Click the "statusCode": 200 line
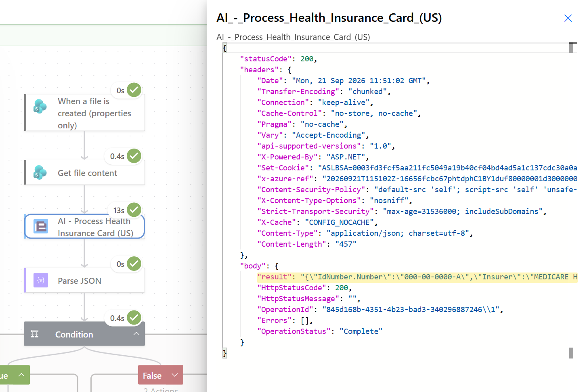 pos(279,59)
